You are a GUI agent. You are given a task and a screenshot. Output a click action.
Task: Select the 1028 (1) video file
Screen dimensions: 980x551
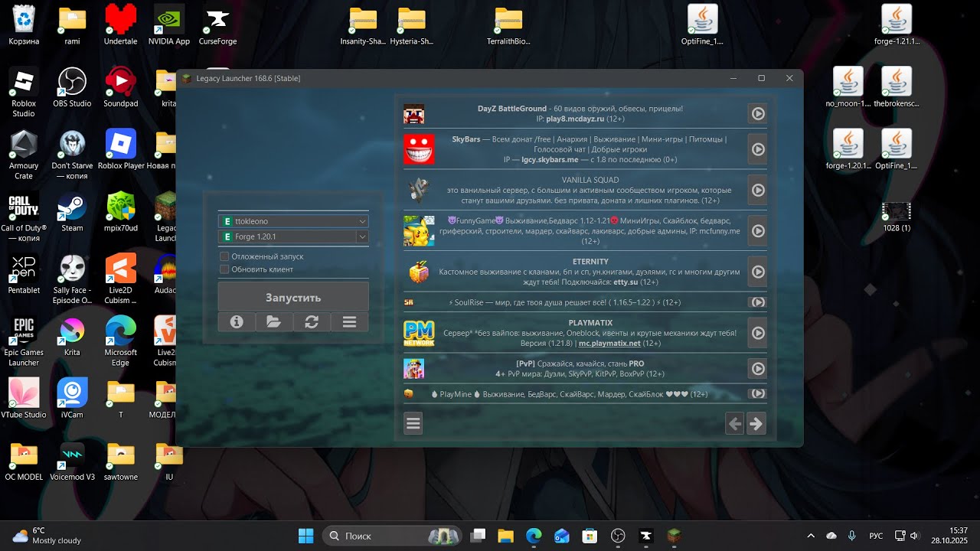pyautogui.click(x=897, y=216)
